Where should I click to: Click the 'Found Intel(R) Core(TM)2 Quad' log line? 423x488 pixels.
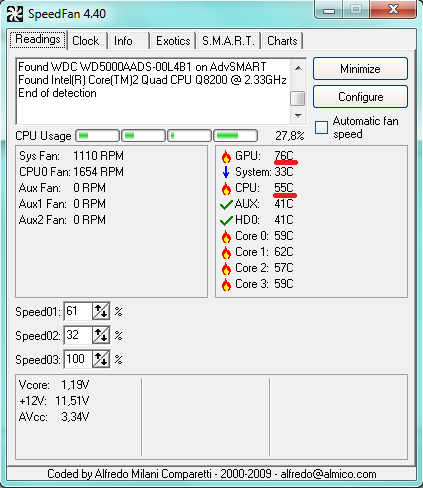pyautogui.click(x=152, y=80)
